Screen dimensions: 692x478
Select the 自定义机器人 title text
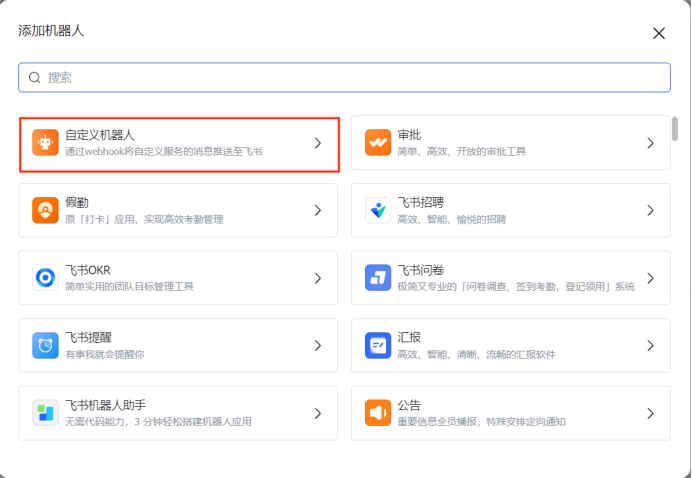[100, 135]
